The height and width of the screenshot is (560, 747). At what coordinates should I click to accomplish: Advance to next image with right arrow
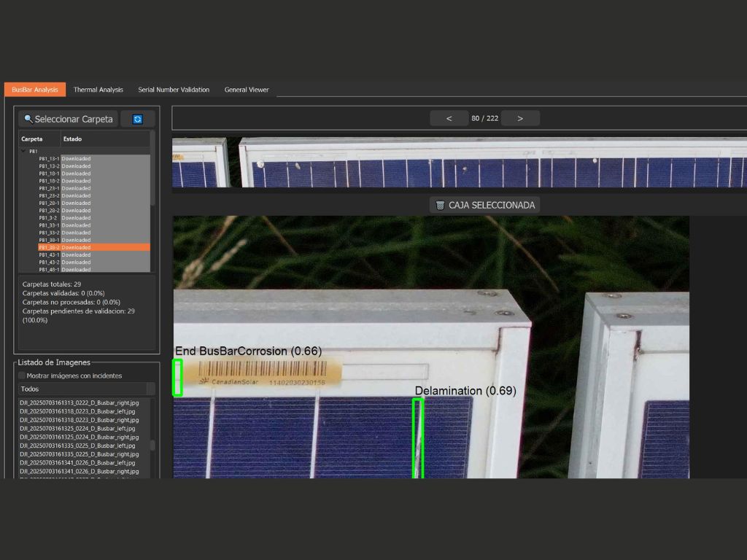click(x=520, y=118)
